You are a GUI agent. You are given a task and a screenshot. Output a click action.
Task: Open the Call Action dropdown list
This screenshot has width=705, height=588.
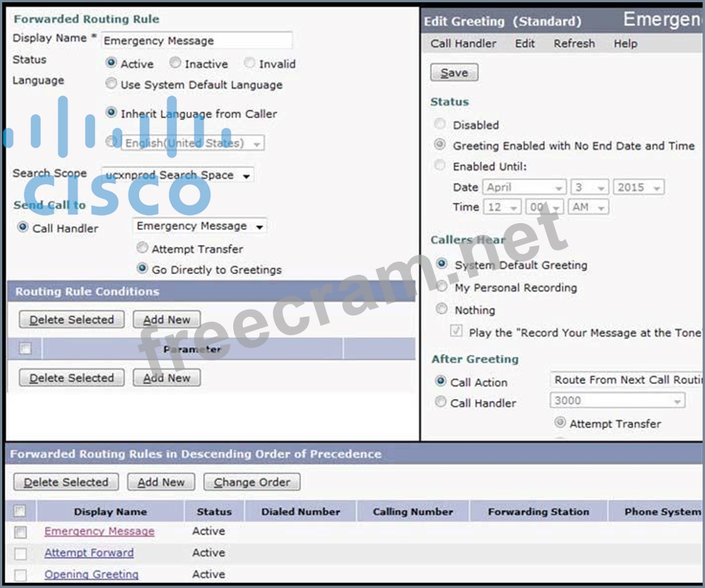627,380
